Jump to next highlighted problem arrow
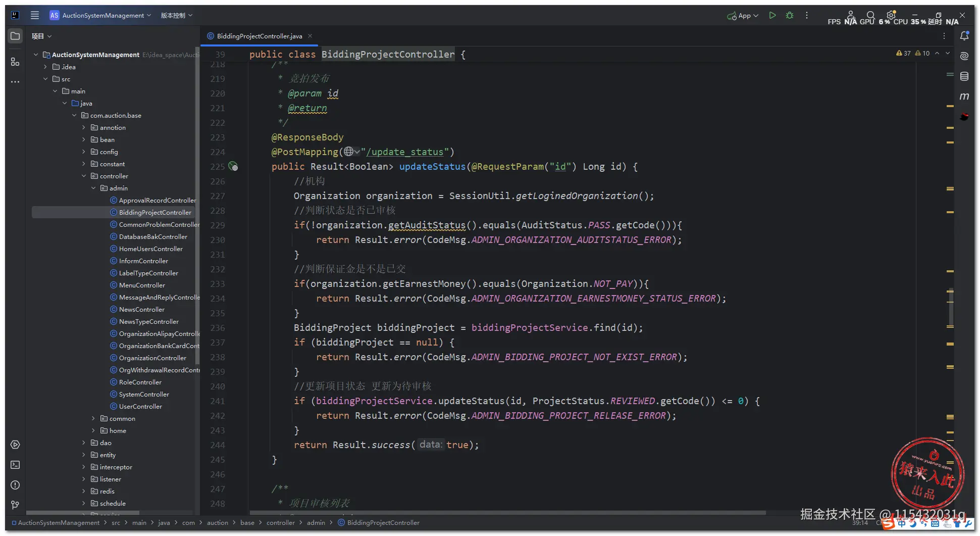 948,53
